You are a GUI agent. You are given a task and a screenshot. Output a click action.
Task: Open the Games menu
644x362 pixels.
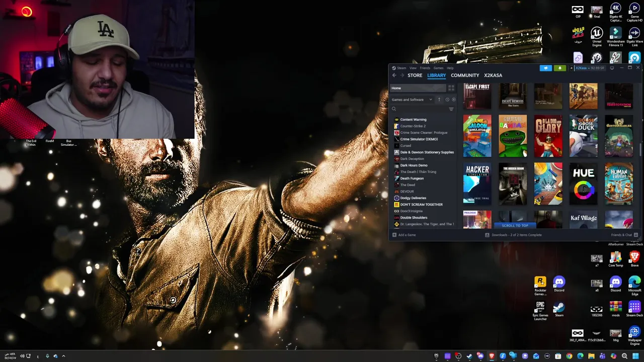point(438,68)
